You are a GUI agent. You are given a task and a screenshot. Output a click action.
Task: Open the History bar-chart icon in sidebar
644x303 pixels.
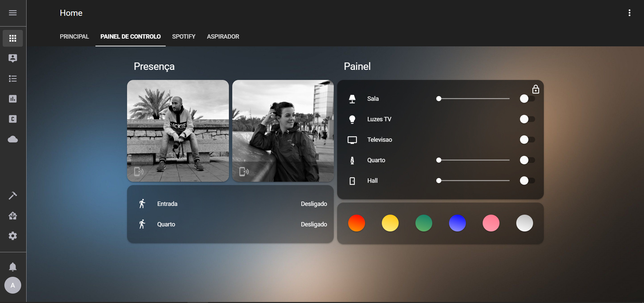[12, 99]
